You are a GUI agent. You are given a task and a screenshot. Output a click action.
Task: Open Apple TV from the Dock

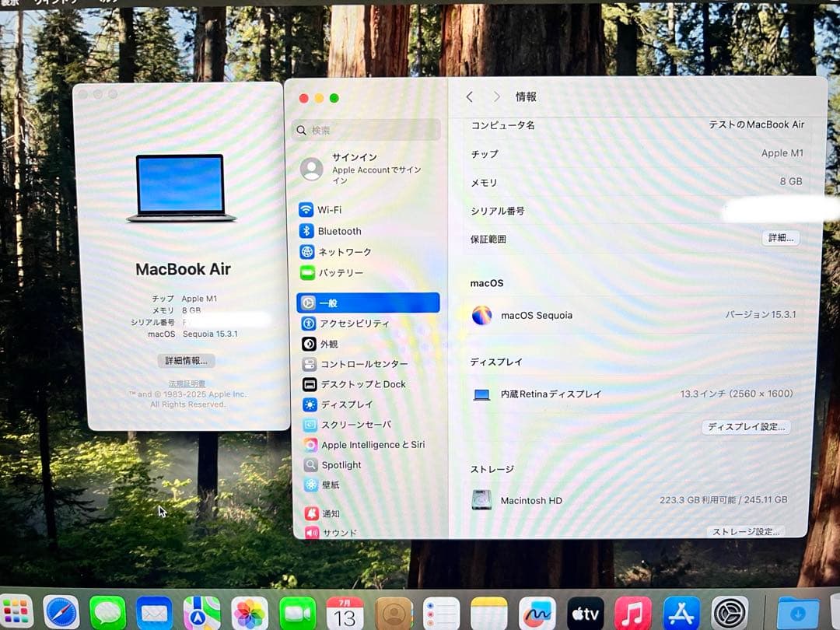[585, 613]
